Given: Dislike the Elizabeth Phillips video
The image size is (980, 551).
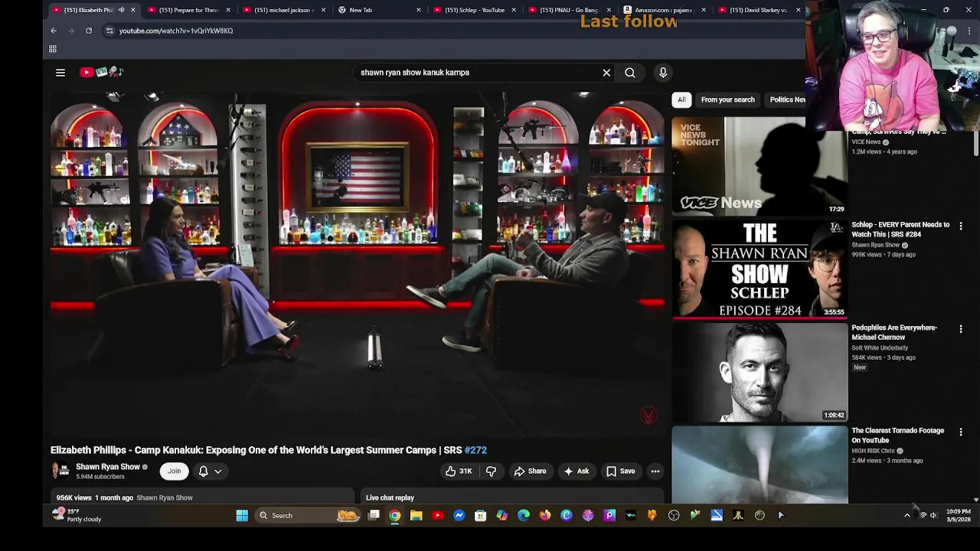Looking at the screenshot, I should (492, 471).
